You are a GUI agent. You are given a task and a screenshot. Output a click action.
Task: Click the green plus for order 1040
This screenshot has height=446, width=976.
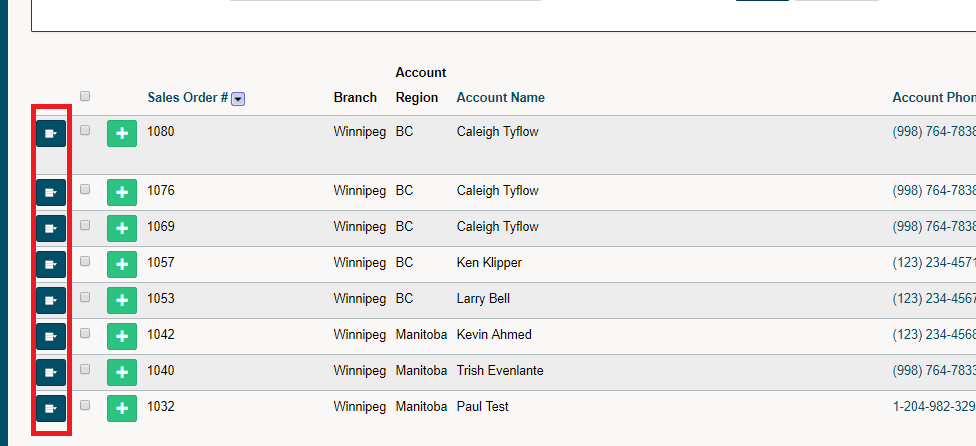[122, 373]
